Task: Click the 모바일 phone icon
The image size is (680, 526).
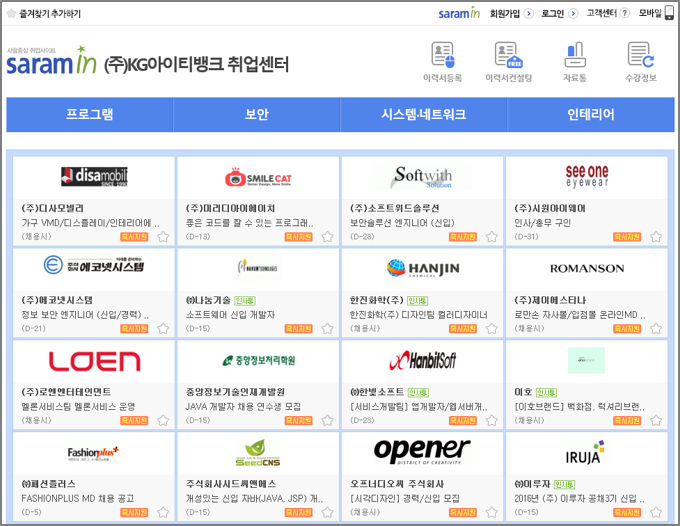Action: tap(669, 13)
